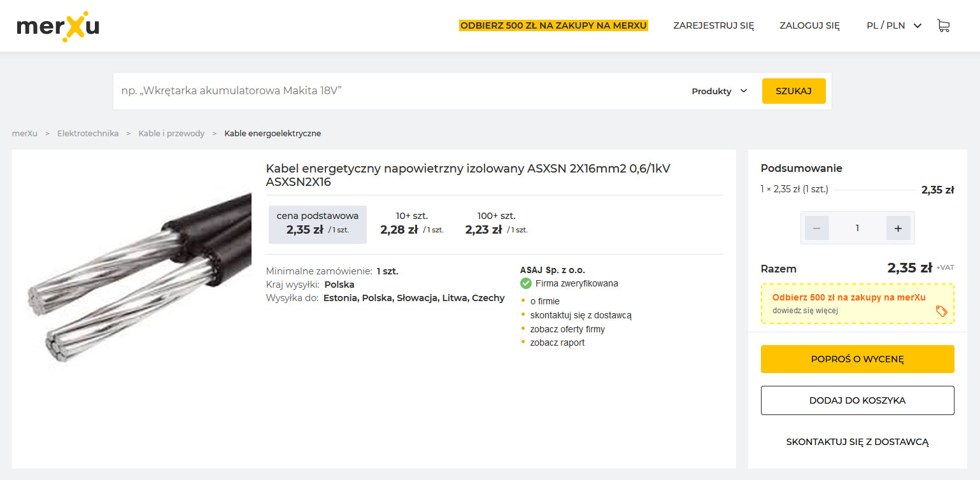Image resolution: width=980 pixels, height=480 pixels.
Task: Add product with Dodaj do koszyka
Action: 857,400
